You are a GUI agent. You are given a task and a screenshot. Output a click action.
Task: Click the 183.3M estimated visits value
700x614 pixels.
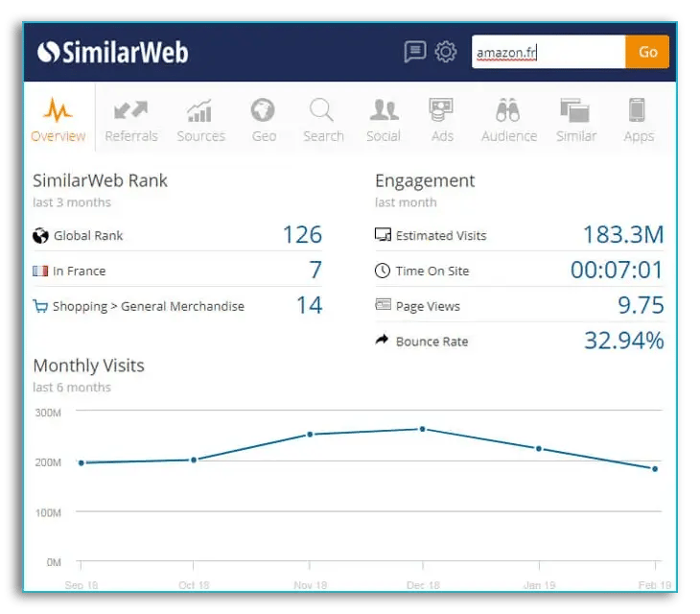pyautogui.click(x=623, y=234)
